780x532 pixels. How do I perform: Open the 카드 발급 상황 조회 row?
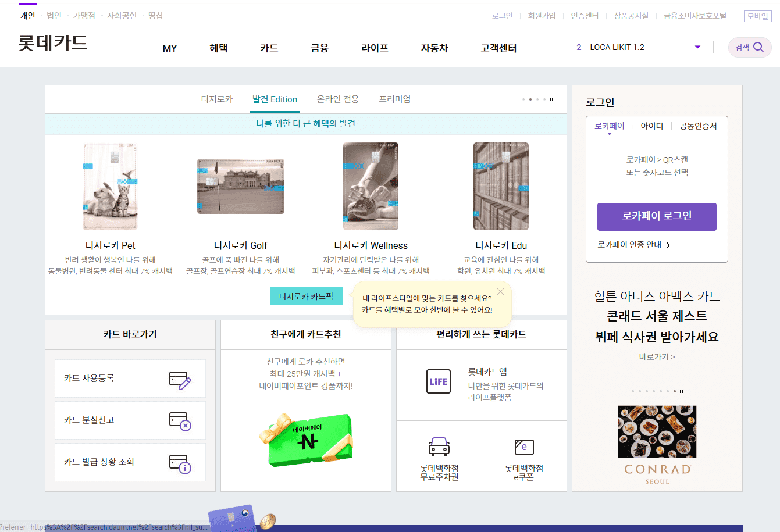point(130,462)
